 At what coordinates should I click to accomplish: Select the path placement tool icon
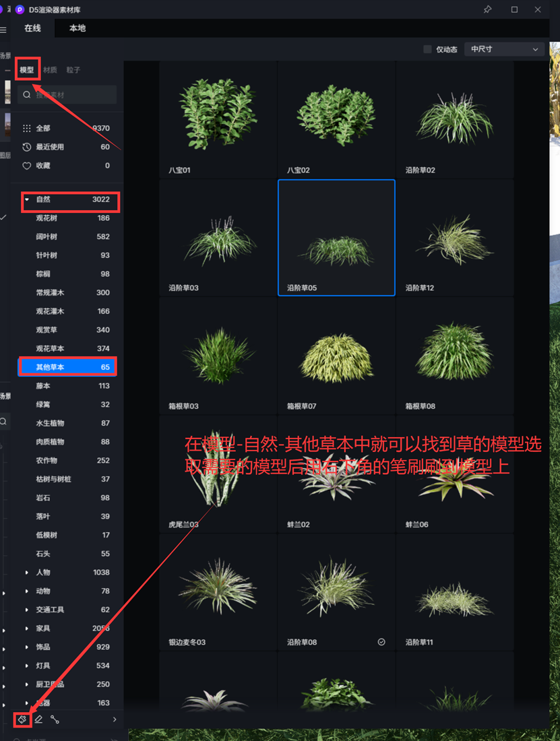[55, 719]
